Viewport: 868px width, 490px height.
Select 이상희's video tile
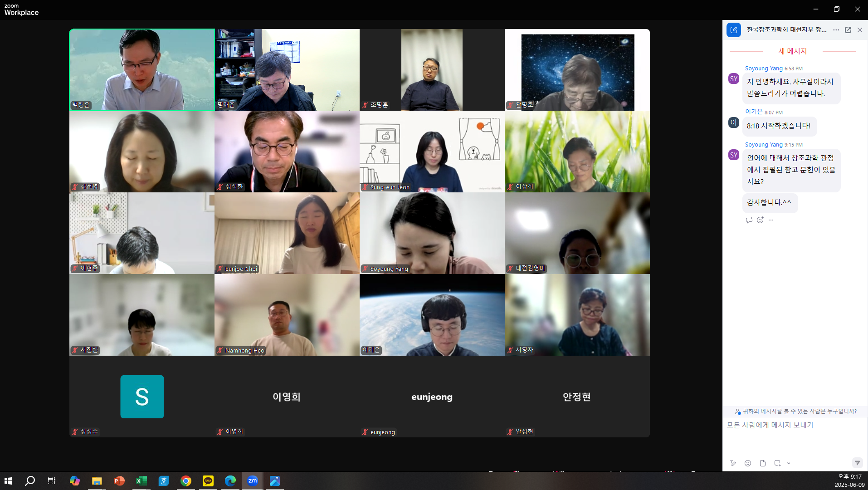[x=577, y=152]
